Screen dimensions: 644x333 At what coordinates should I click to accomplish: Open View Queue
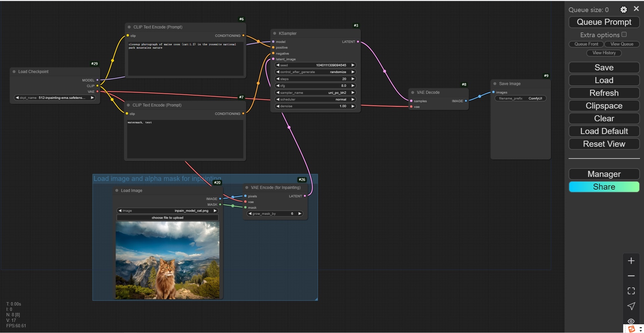point(622,44)
